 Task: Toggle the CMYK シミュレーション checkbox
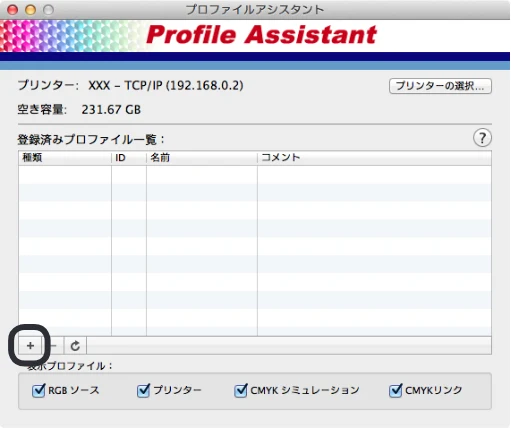(x=240, y=390)
